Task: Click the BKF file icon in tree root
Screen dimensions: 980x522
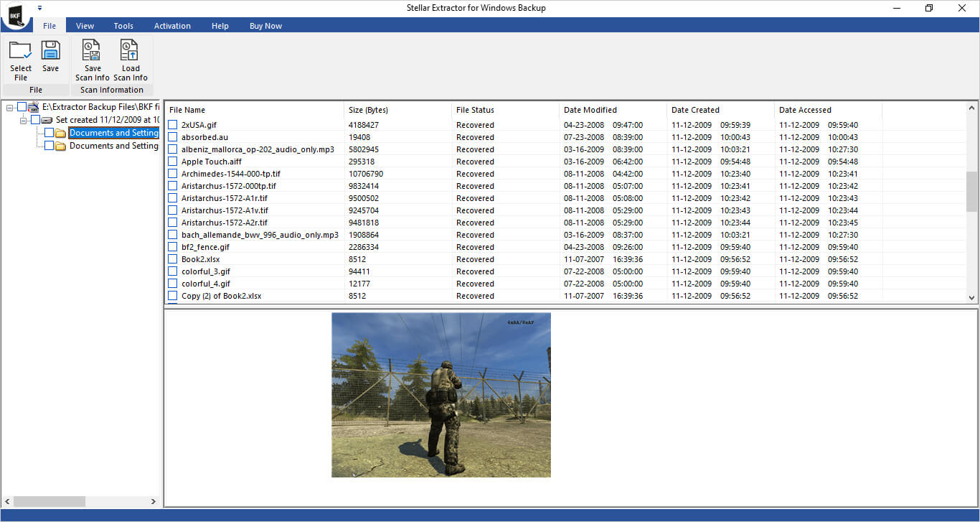Action: [x=33, y=107]
